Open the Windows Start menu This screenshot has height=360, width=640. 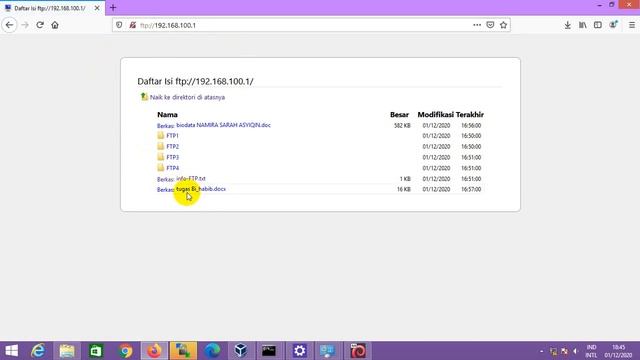coord(11,351)
